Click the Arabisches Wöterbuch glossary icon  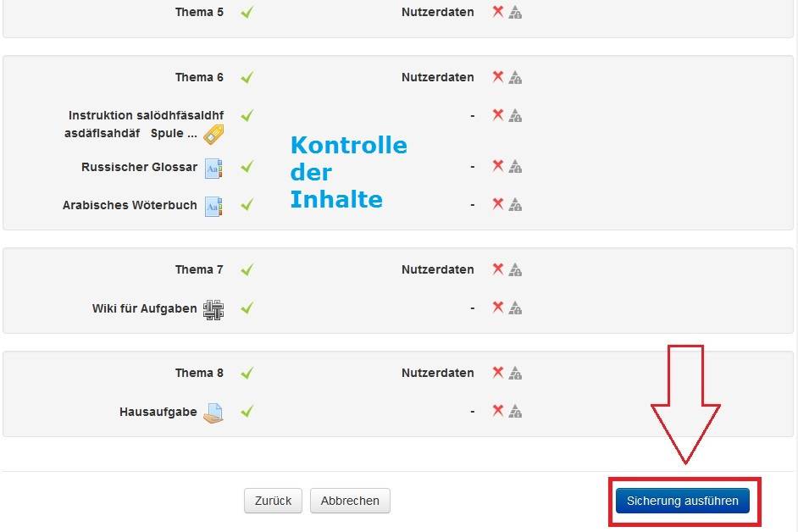(x=213, y=206)
